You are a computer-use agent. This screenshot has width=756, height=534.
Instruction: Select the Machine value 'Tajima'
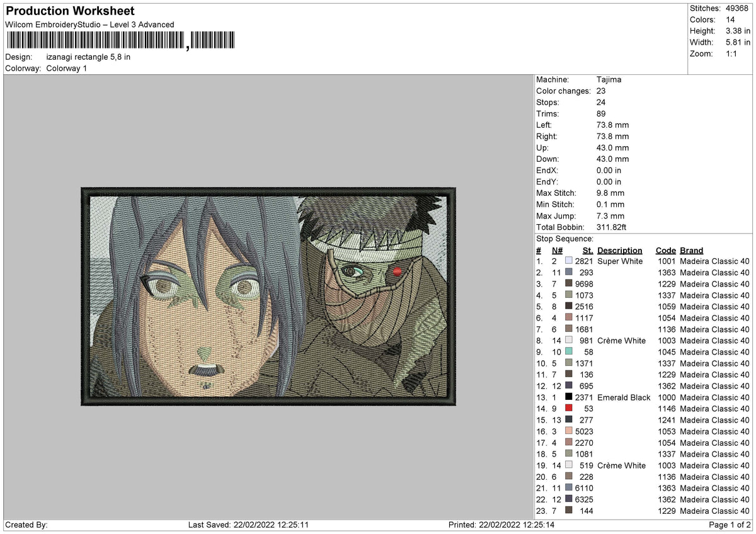tap(609, 80)
